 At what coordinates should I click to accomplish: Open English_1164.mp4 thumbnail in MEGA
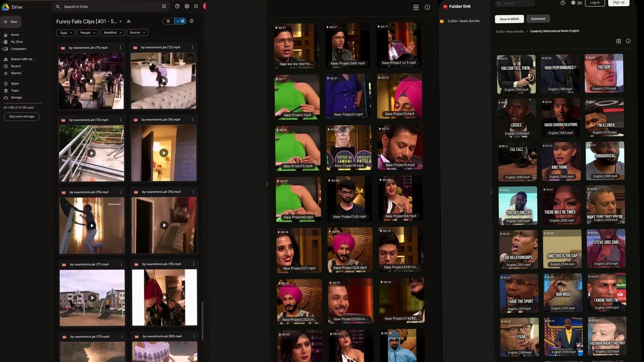516,74
